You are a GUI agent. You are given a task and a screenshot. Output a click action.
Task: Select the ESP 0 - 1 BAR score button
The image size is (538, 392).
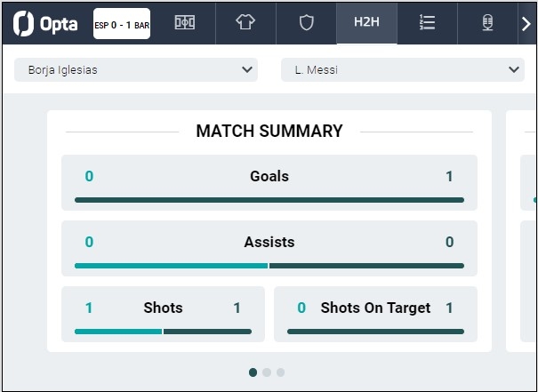[122, 24]
